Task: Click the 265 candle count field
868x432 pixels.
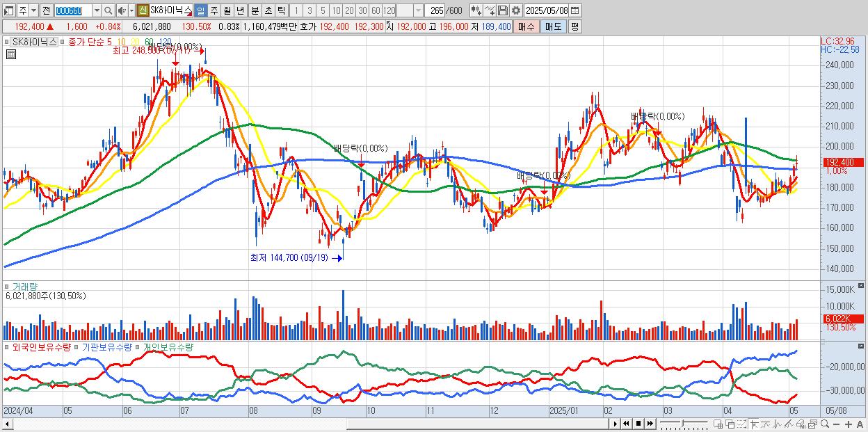Action: [435, 10]
